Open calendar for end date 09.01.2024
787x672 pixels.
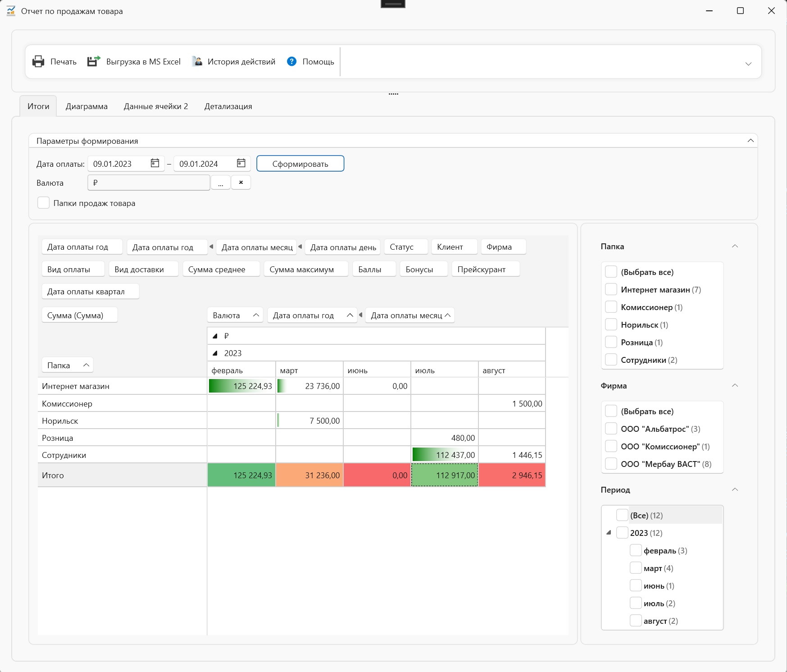(x=241, y=163)
